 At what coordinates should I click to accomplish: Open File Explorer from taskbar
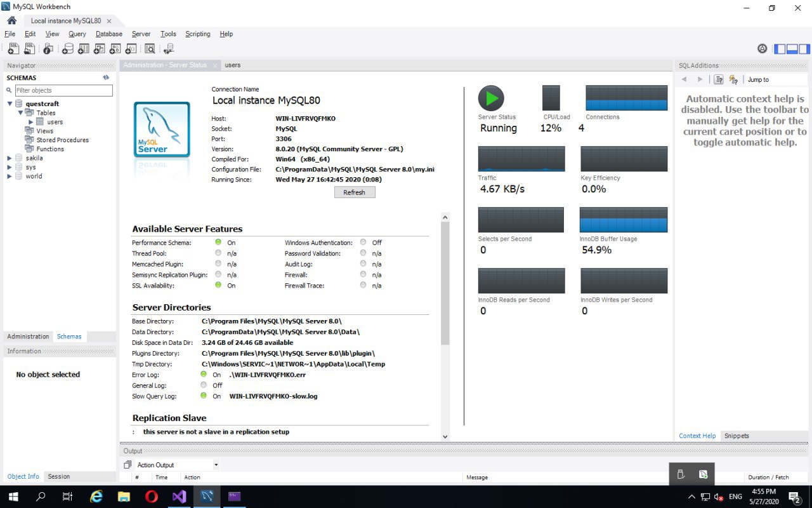coord(124,496)
